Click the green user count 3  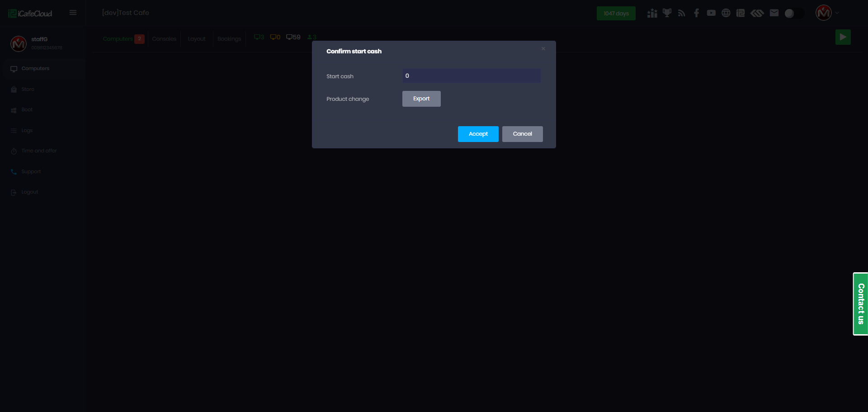(312, 37)
